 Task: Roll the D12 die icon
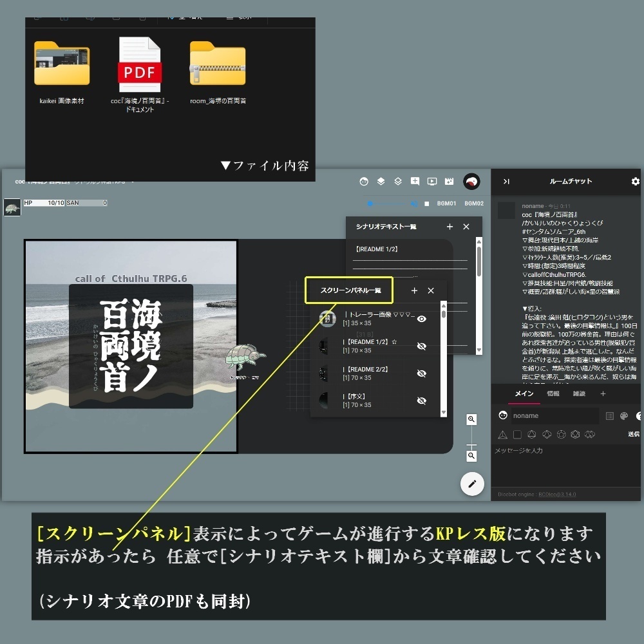(x=561, y=435)
